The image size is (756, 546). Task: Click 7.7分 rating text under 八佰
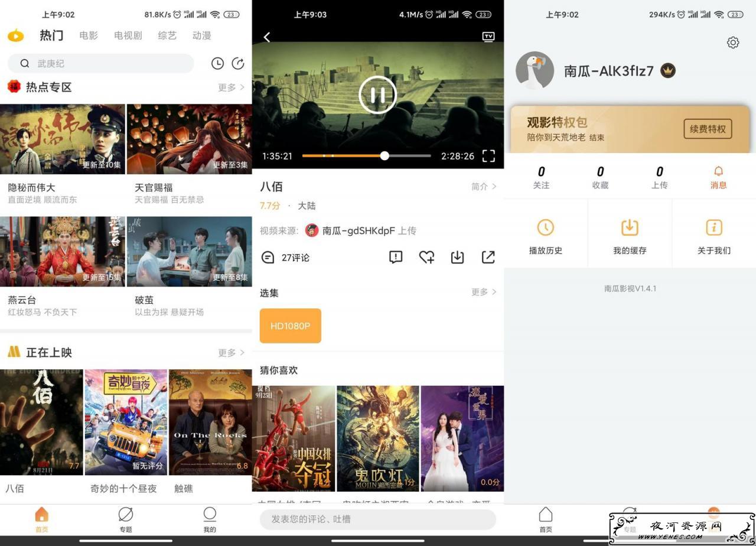tap(270, 206)
